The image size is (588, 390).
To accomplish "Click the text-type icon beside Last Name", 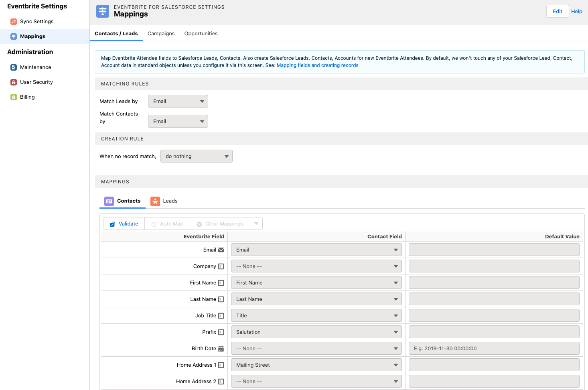I will 221,299.
